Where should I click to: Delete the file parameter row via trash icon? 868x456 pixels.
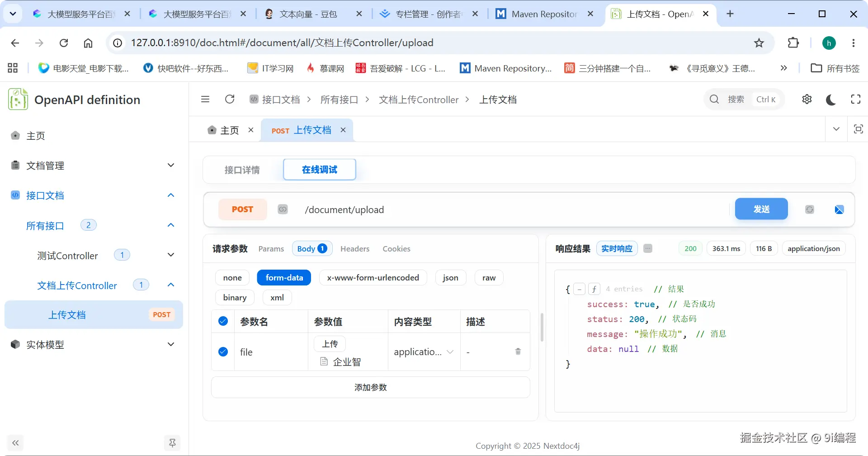(518, 351)
